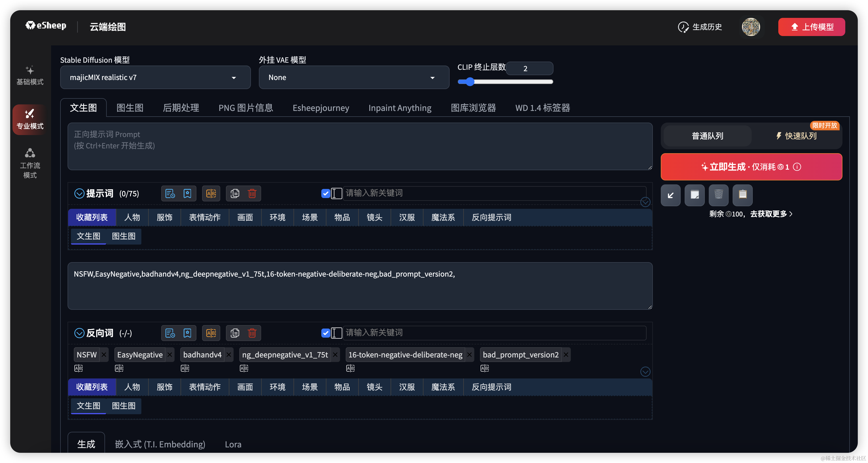Image resolution: width=868 pixels, height=463 pixels.
Task: Select 反向提示词 category in 提示词 panel
Action: pos(491,218)
